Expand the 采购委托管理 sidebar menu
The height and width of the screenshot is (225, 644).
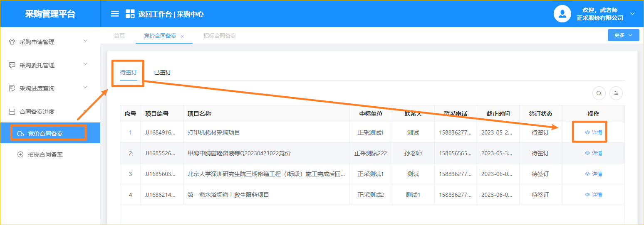click(x=85, y=64)
